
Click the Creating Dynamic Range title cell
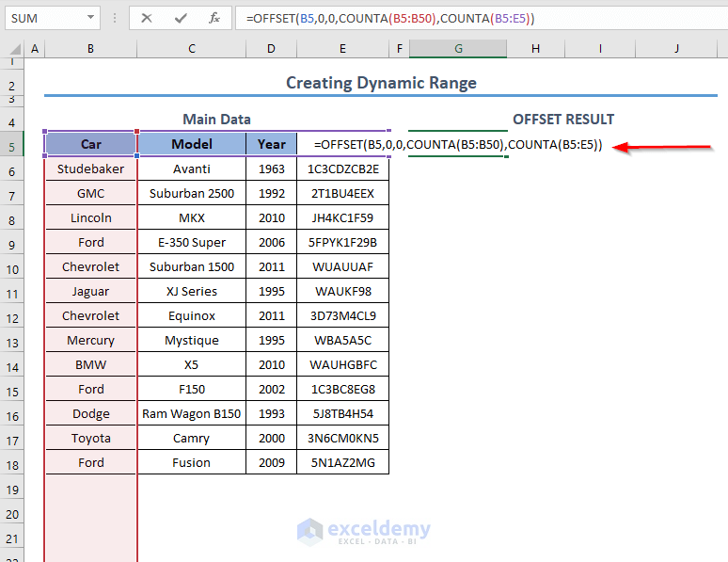(381, 83)
